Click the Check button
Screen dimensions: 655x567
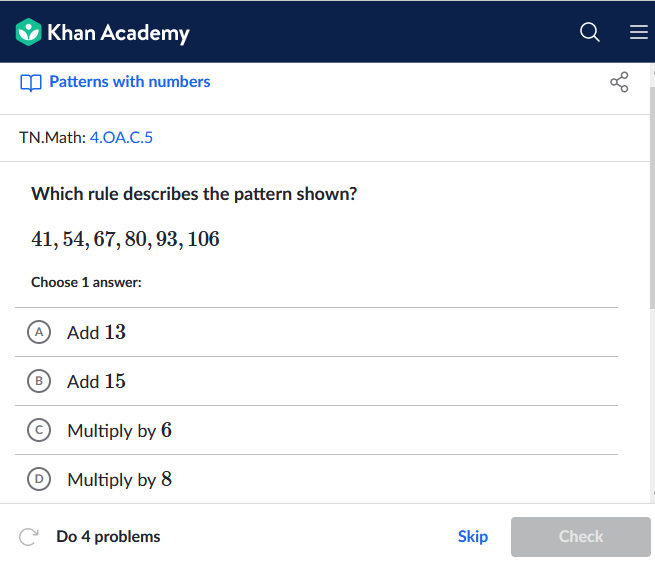click(581, 537)
